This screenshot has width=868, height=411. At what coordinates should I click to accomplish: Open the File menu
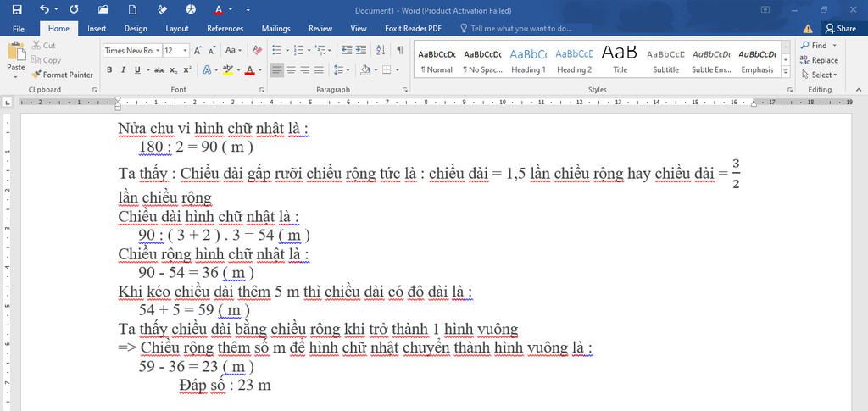[19, 29]
